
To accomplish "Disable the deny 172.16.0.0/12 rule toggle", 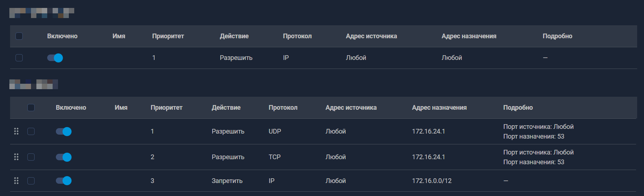I will (64, 181).
